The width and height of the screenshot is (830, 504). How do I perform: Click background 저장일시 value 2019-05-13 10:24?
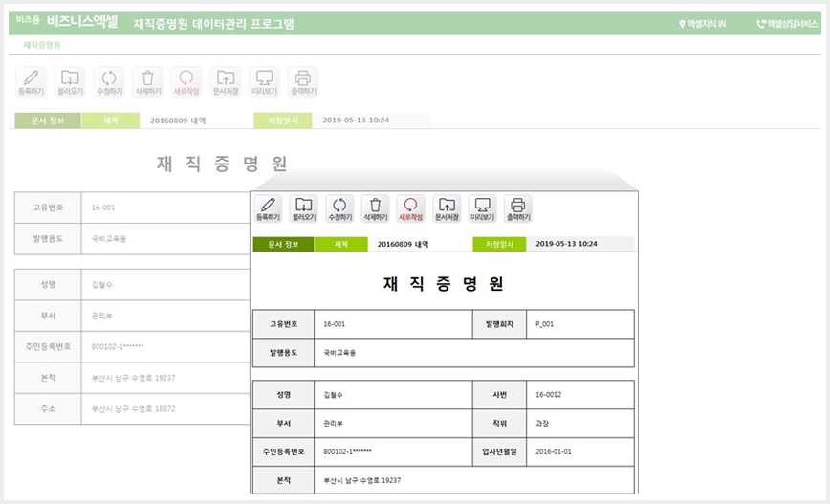[x=356, y=121]
